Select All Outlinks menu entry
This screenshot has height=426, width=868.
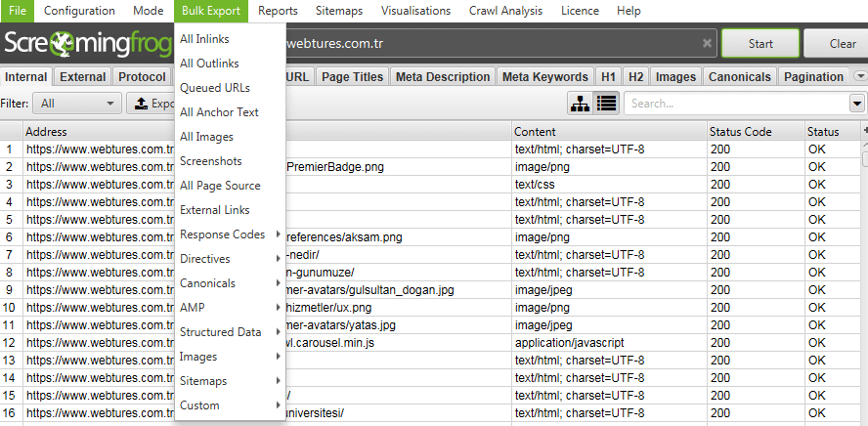(x=231, y=64)
